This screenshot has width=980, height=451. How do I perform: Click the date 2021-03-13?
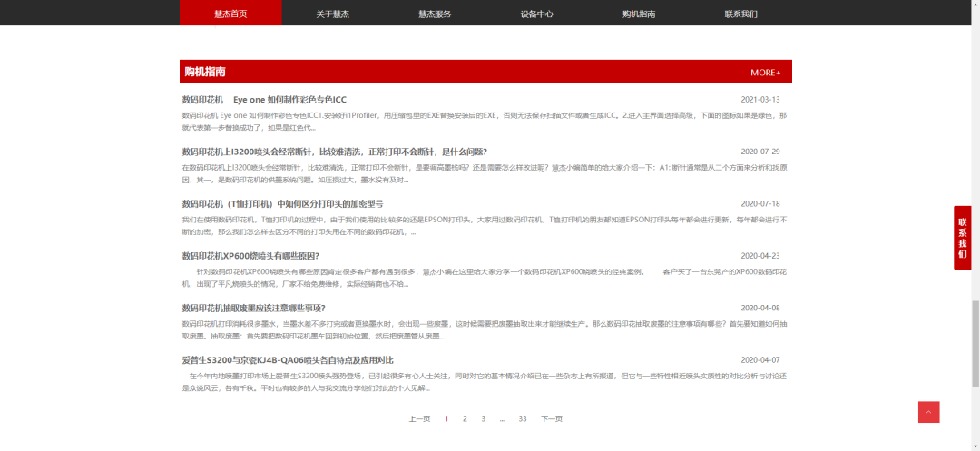point(760,100)
